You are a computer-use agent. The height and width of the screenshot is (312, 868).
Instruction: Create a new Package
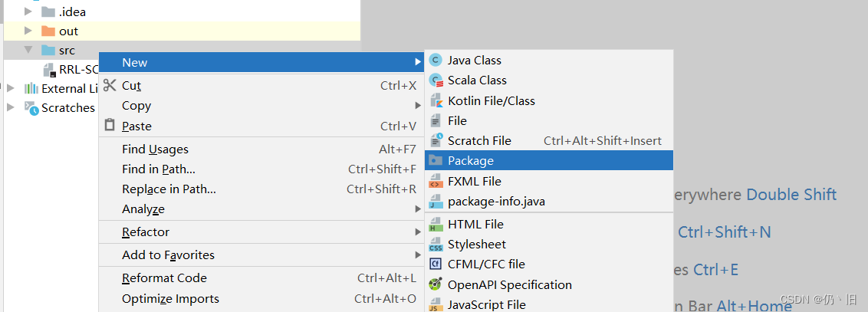549,160
